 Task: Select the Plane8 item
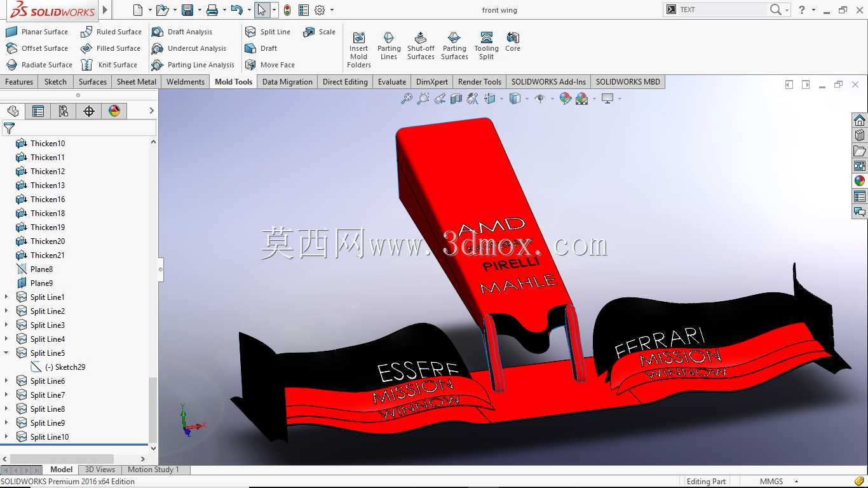(35, 269)
